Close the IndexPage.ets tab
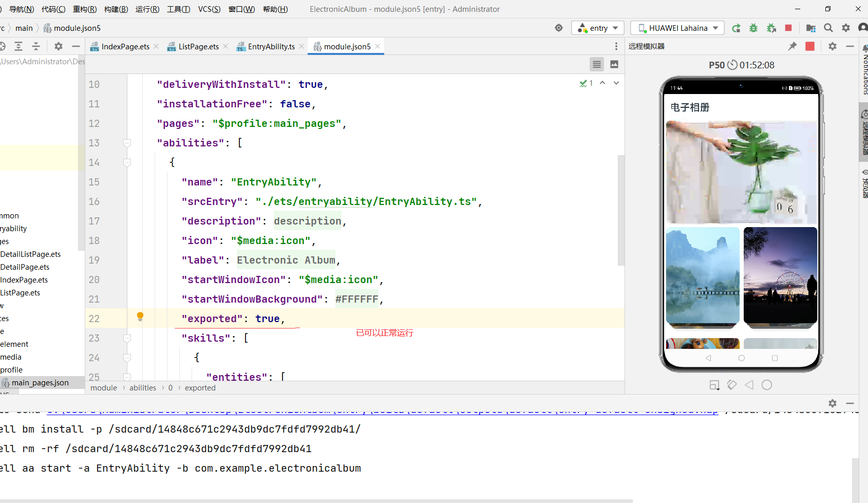The width and height of the screenshot is (868, 503). [156, 46]
